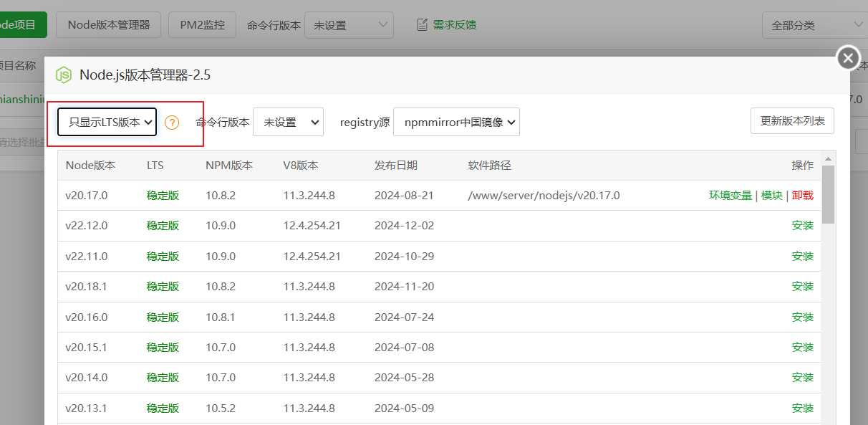
Task: Open the registry源 npmmirror中国镜像 dropdown
Action: [x=457, y=122]
